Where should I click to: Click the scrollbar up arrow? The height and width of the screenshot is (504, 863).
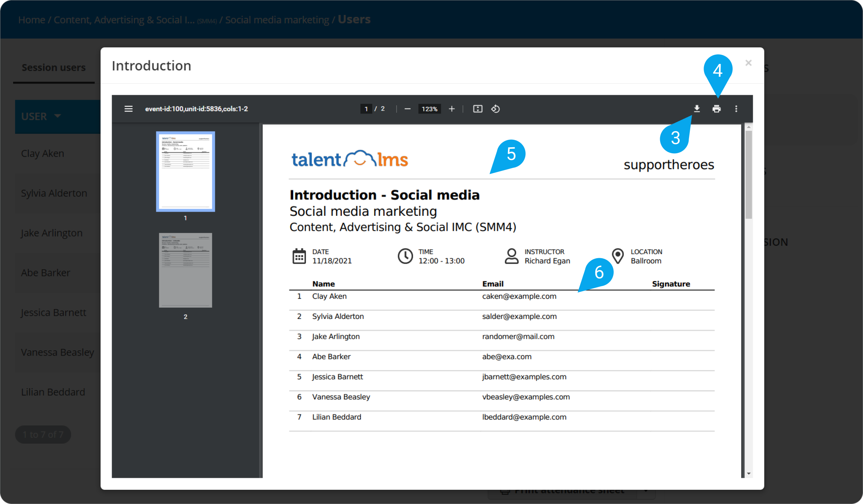point(749,127)
